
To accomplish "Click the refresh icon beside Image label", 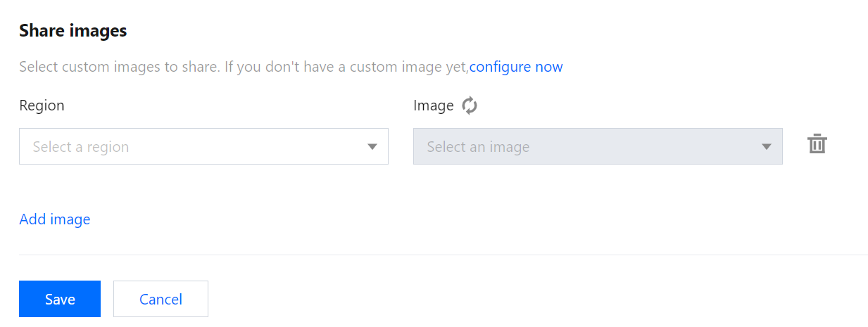I will tap(470, 105).
